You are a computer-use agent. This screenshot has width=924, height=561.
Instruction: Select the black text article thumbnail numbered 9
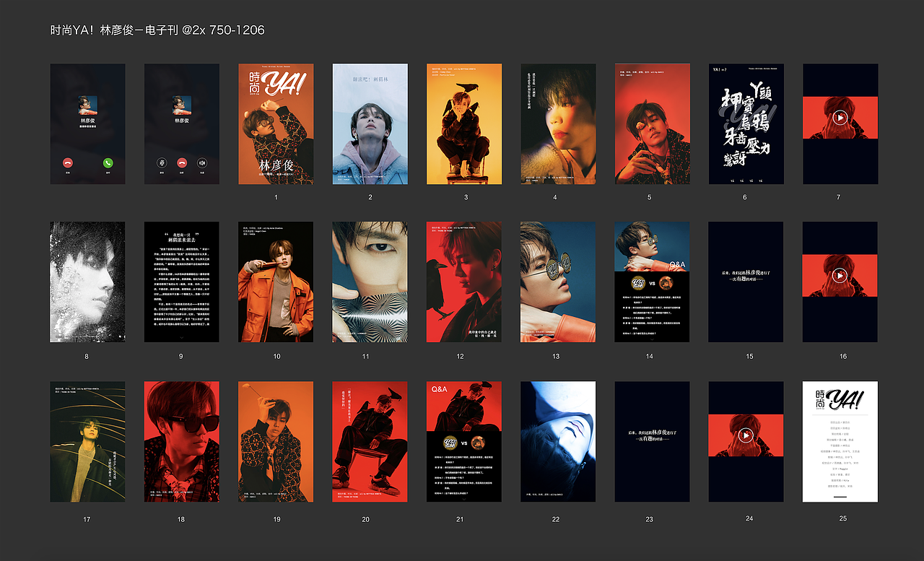tap(182, 282)
